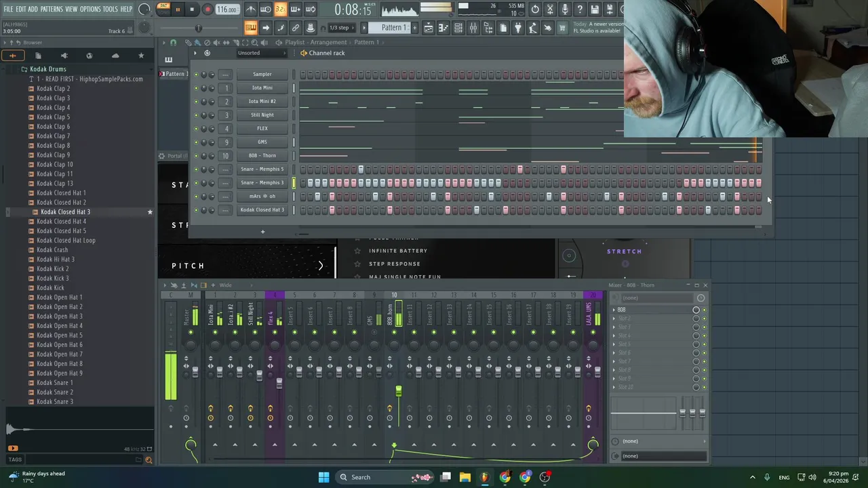Screen dimensions: 868x488
Task: Open the Browser starred favorites tab
Action: coord(141,56)
